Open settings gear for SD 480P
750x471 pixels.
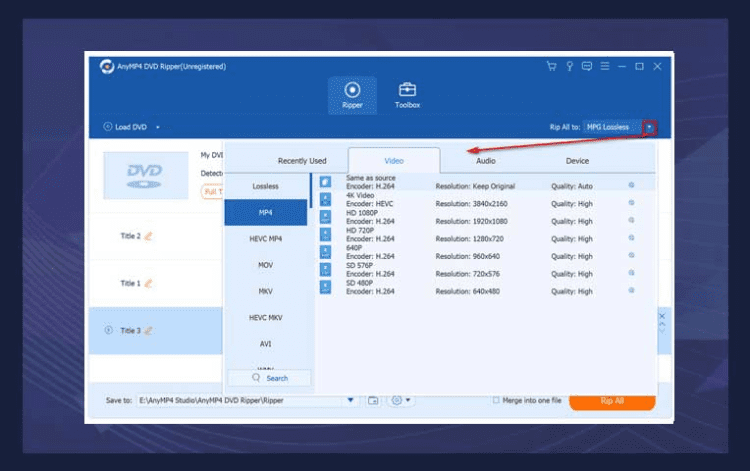point(631,290)
